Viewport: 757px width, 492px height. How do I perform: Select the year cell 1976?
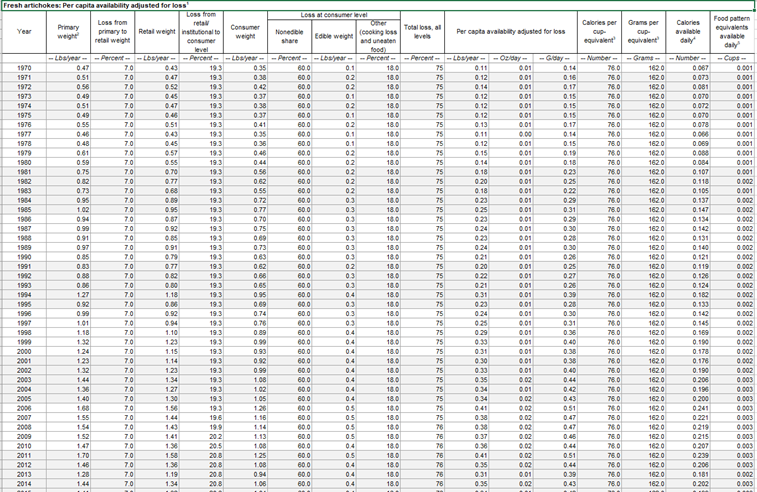pos(24,125)
